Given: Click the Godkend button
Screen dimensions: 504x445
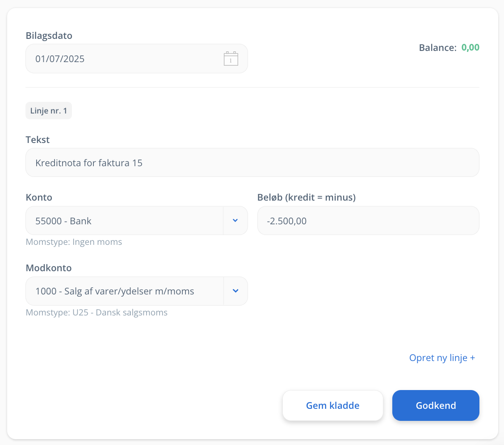Looking at the screenshot, I should 436,406.
